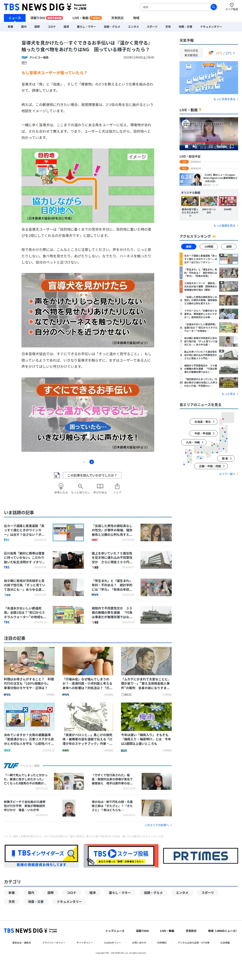Open プライバシーポリシー footer link
This screenshot has width=242, height=980.
click(54, 943)
